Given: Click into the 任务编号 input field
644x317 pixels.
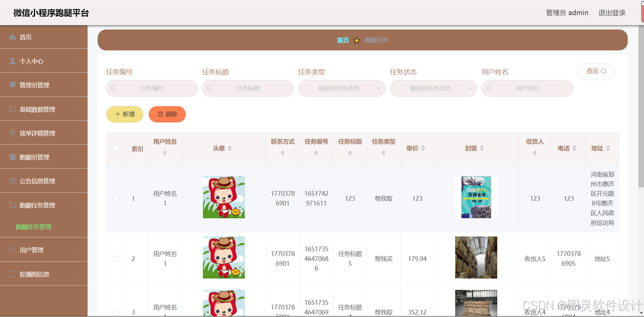Looking at the screenshot, I should pos(152,88).
